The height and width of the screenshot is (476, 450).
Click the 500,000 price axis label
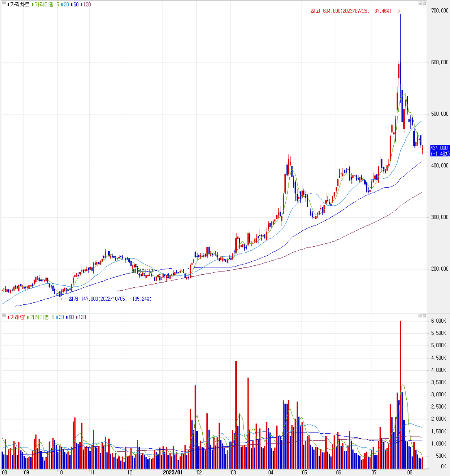[x=440, y=114]
